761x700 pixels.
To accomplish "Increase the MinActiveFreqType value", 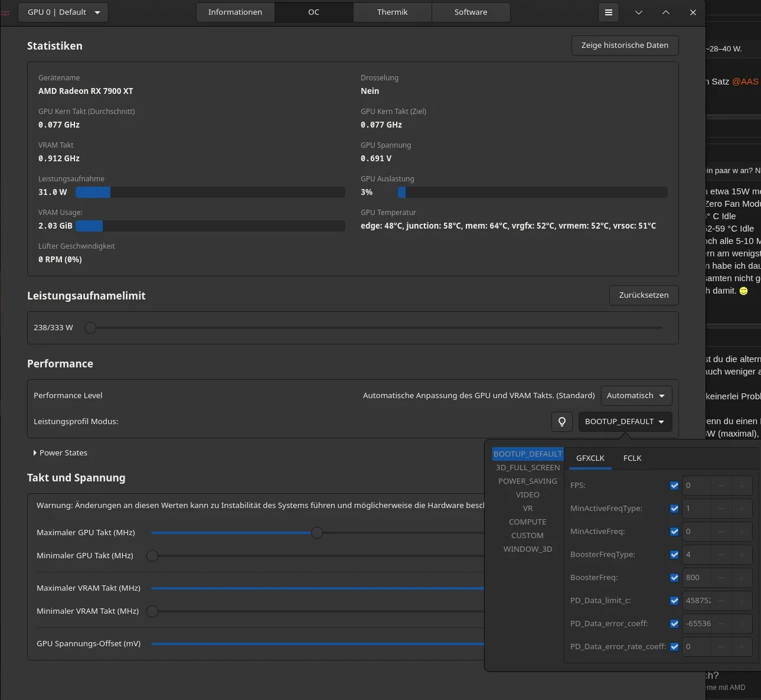I will point(742,509).
